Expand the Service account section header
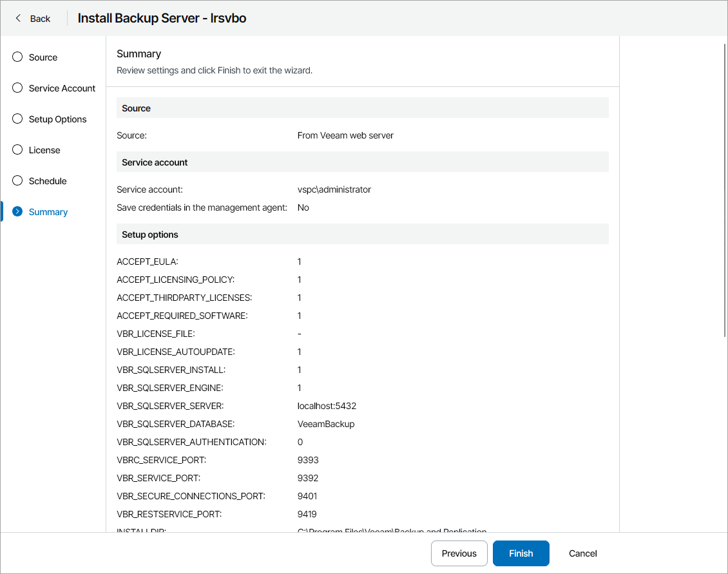 (362, 162)
